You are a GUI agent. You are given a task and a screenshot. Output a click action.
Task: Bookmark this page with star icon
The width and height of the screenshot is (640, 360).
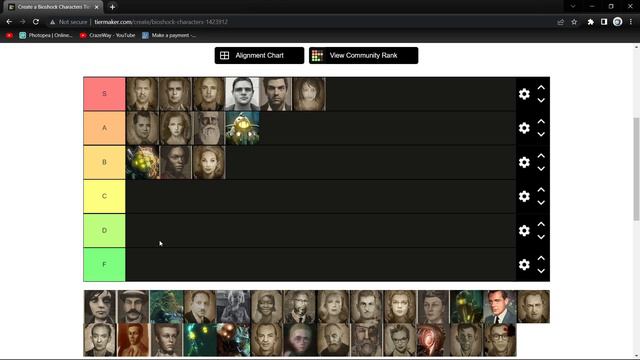pyautogui.click(x=574, y=22)
